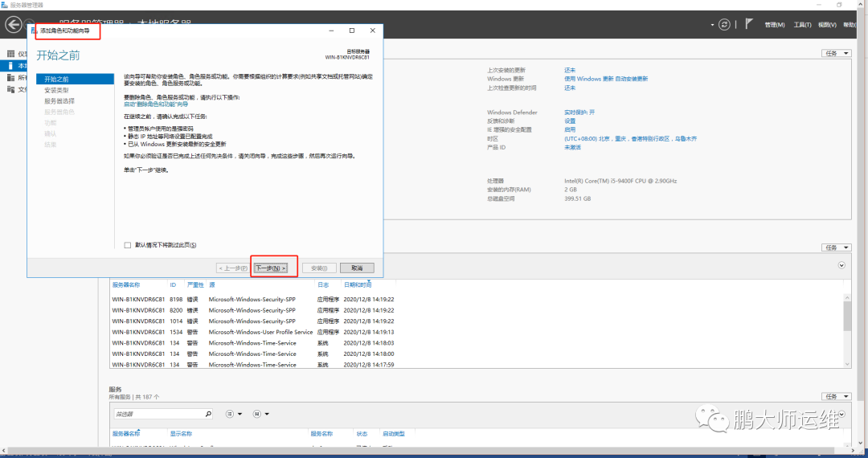The image size is (868, 458).
Task: Sort events by 日志 column header
Action: 323,285
